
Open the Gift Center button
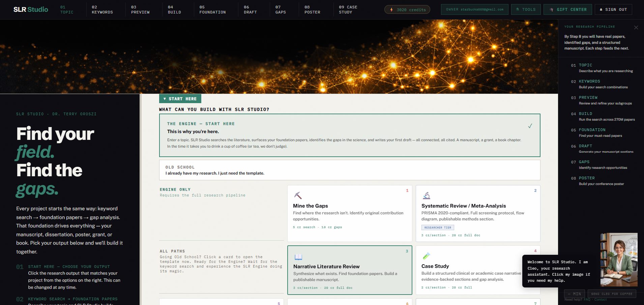[568, 9]
